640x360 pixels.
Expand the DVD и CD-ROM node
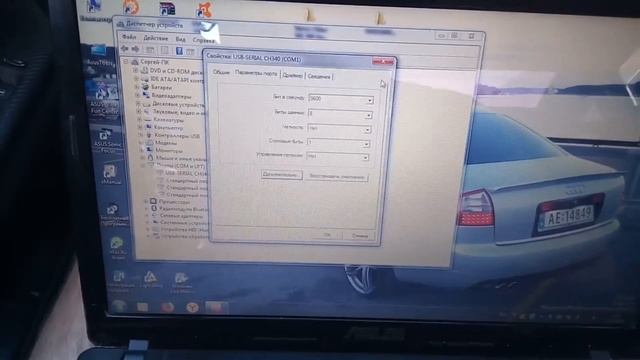[x=135, y=70]
